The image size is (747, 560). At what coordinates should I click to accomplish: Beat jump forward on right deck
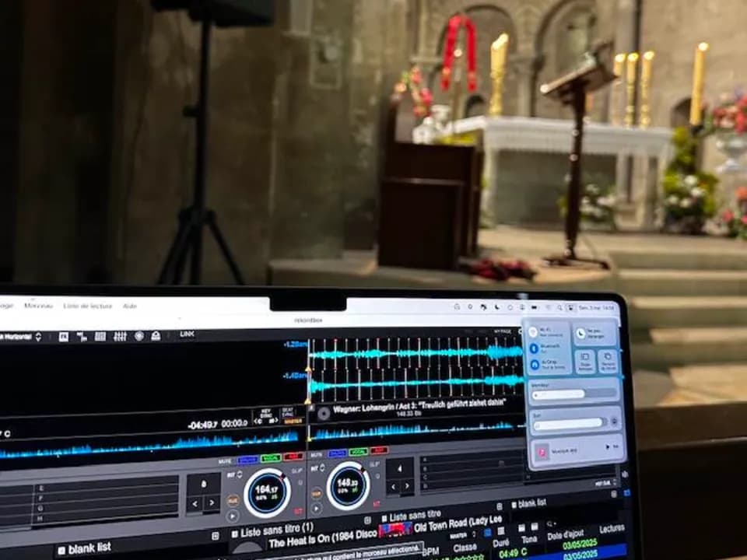[408, 485]
